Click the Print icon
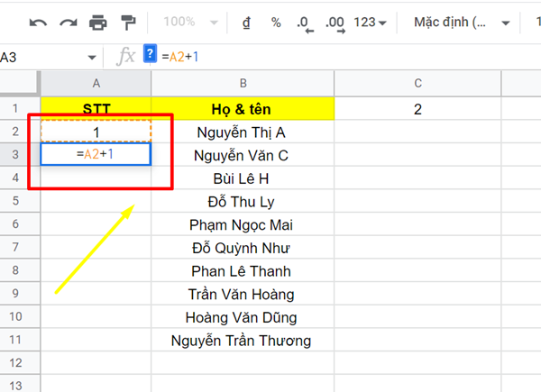Image resolution: width=541 pixels, height=392 pixels. coord(98,23)
